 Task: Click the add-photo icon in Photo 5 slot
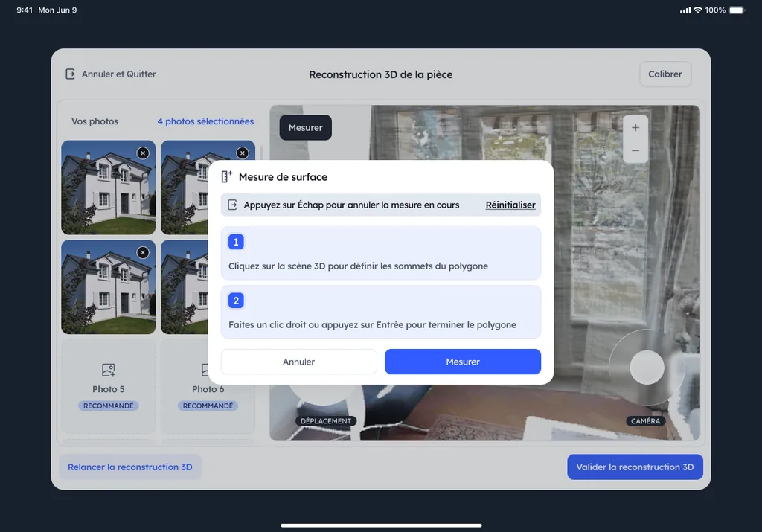(x=109, y=370)
